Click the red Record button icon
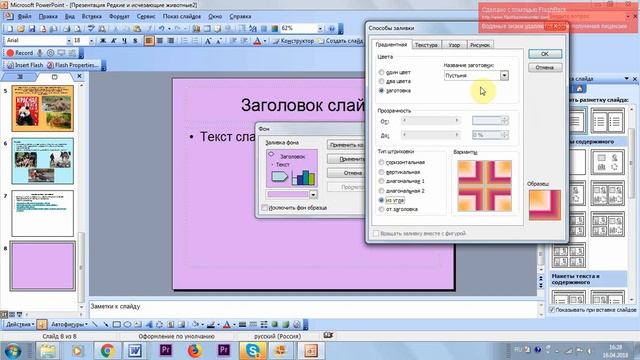Screen dimensions: 640x360 [10, 53]
